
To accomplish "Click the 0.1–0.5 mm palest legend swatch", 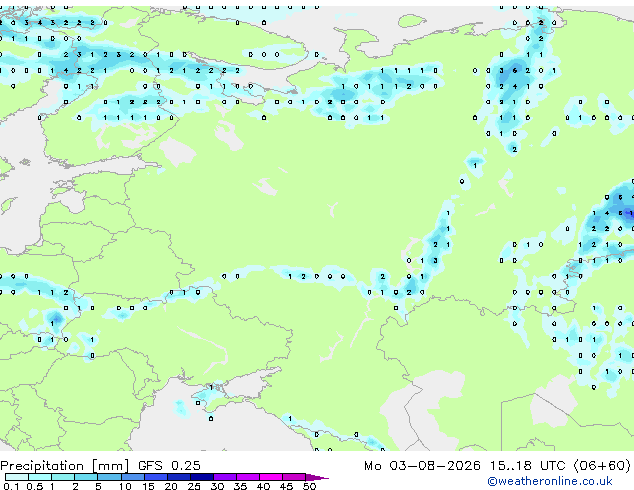I will (17, 477).
